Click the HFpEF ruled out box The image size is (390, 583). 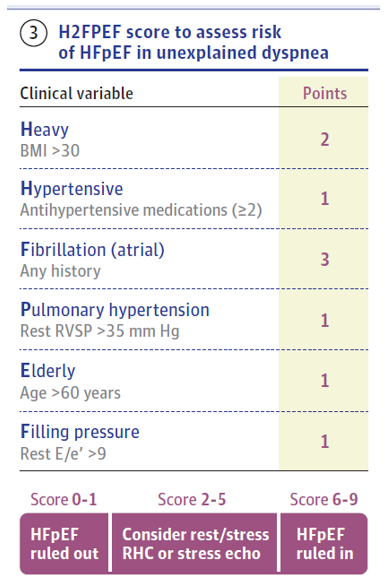[64, 544]
